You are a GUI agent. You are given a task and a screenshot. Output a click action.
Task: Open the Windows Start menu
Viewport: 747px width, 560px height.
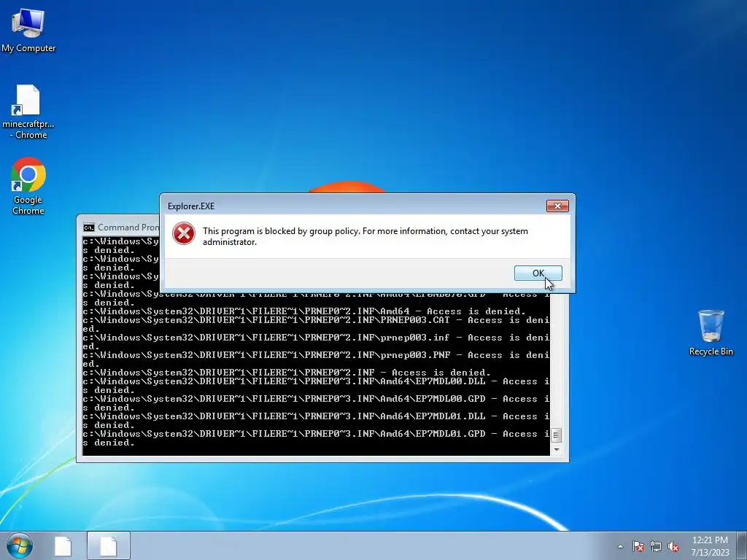point(20,545)
